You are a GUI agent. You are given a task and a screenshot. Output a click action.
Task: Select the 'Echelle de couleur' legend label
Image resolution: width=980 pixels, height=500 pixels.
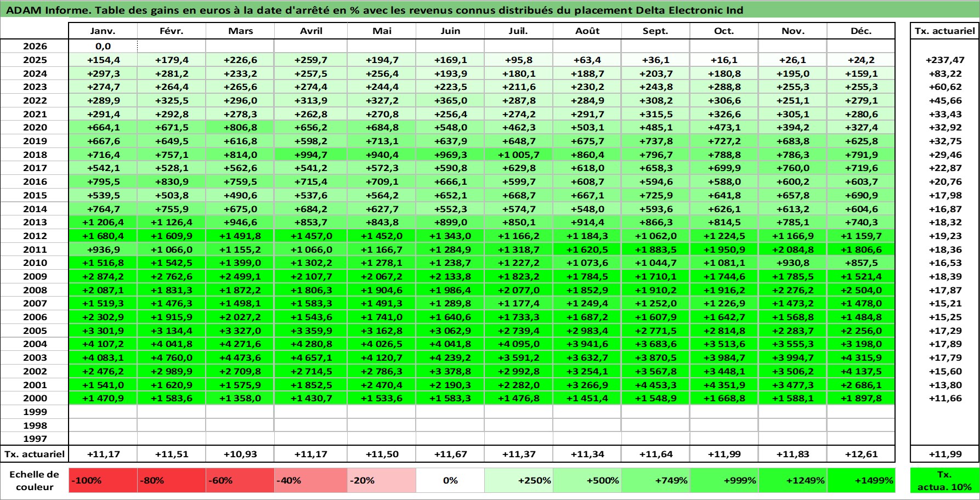[x=35, y=480]
